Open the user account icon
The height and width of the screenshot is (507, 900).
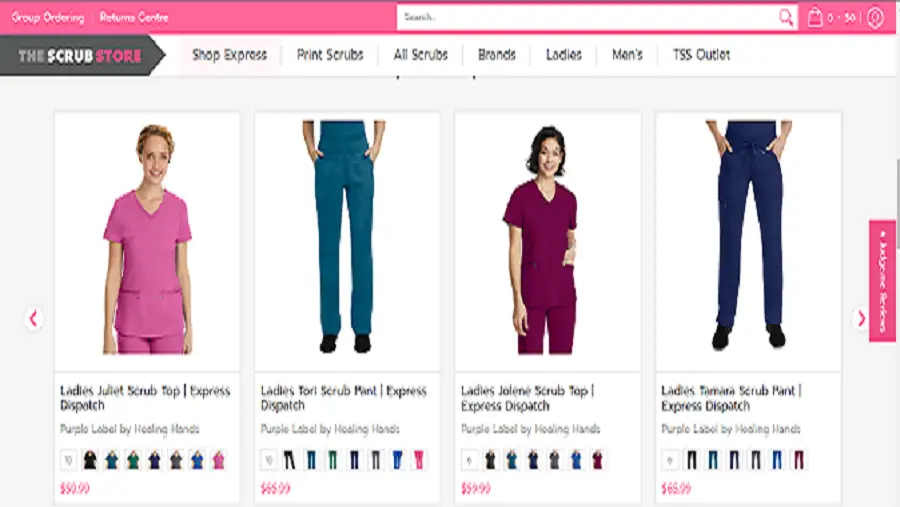(875, 18)
